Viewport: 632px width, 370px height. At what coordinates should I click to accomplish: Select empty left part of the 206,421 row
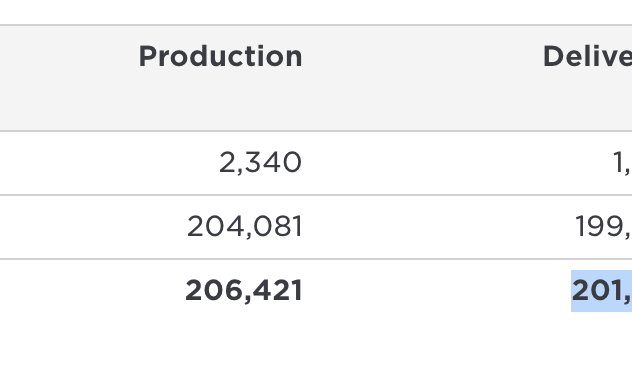click(x=89, y=291)
